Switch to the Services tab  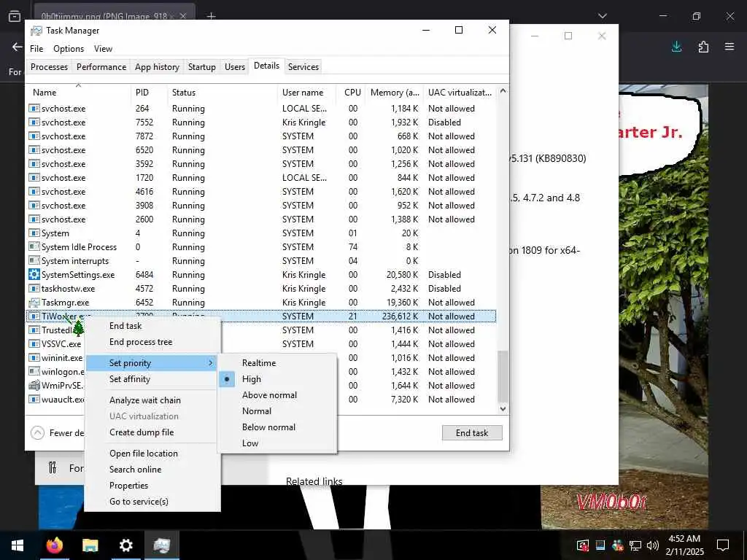(303, 66)
